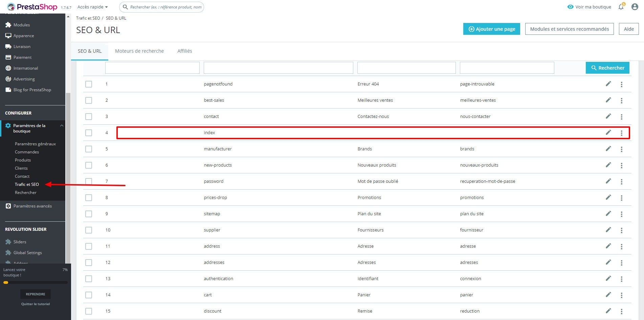Click the Blog for PrestaShop icon
Screen dimensions: 644x320
[x=8, y=90]
